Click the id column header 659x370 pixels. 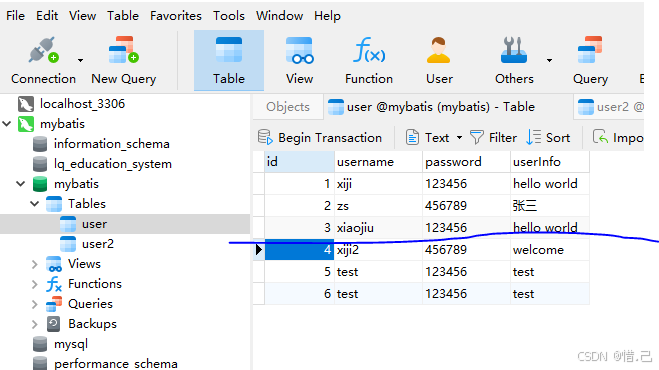[299, 162]
